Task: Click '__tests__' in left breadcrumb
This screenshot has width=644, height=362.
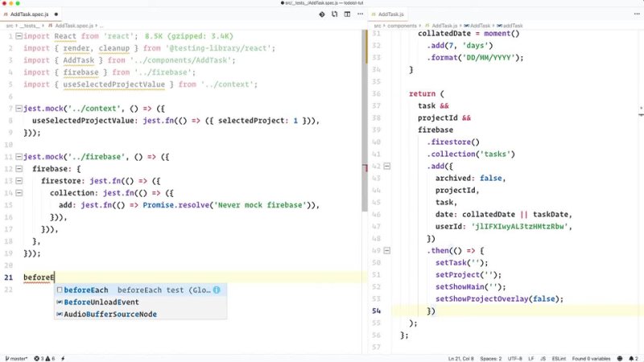Action: point(30,26)
